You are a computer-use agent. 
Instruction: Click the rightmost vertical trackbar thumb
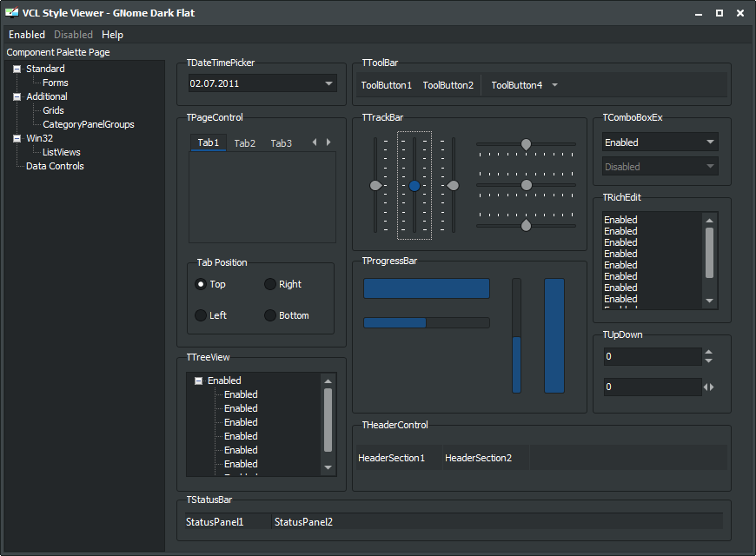453,186
